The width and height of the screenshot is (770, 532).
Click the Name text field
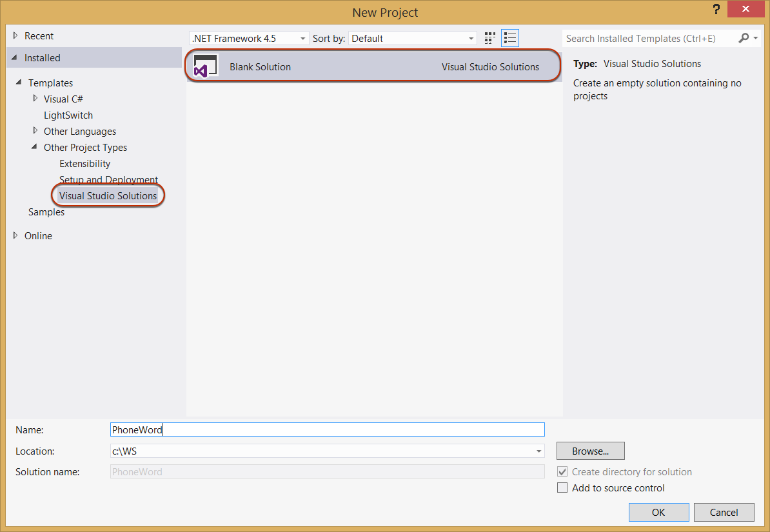327,429
